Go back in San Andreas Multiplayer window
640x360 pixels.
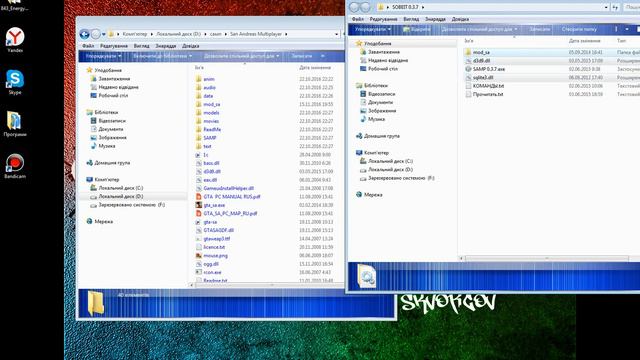[84, 34]
